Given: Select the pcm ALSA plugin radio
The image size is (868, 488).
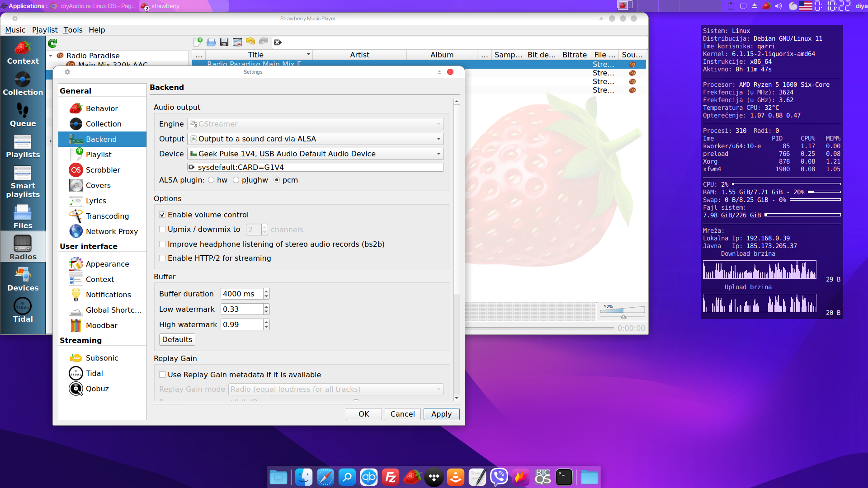Looking at the screenshot, I should click(277, 180).
